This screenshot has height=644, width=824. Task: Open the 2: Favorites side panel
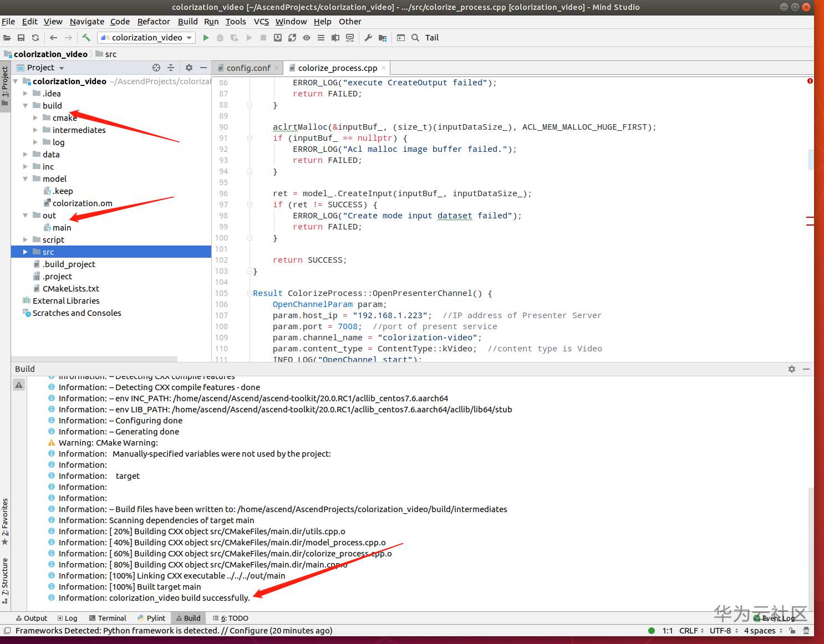tap(5, 521)
